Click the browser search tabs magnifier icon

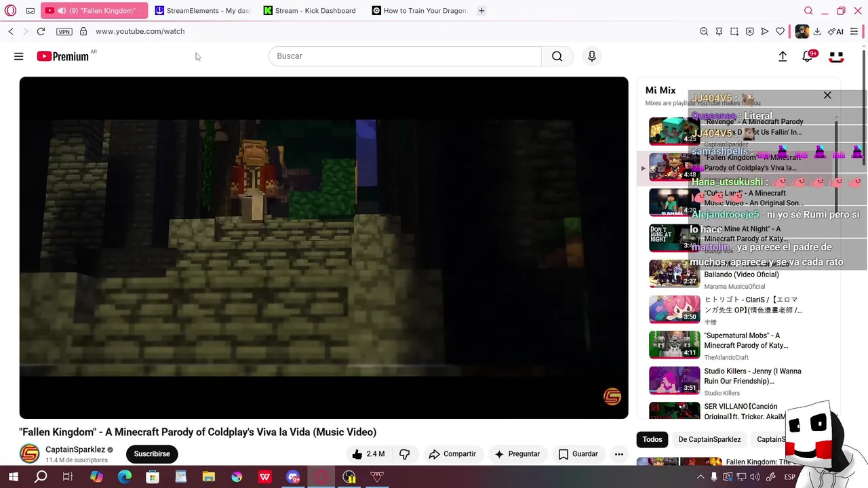tap(808, 11)
